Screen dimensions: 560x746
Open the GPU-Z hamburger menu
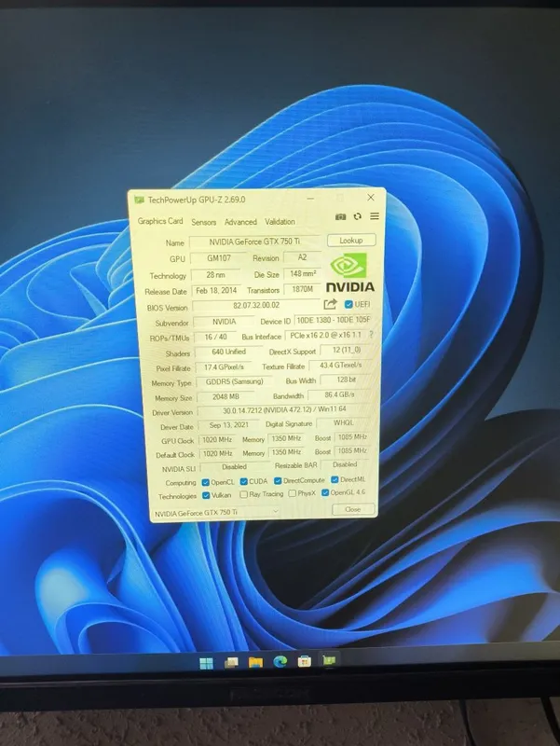coord(375,216)
